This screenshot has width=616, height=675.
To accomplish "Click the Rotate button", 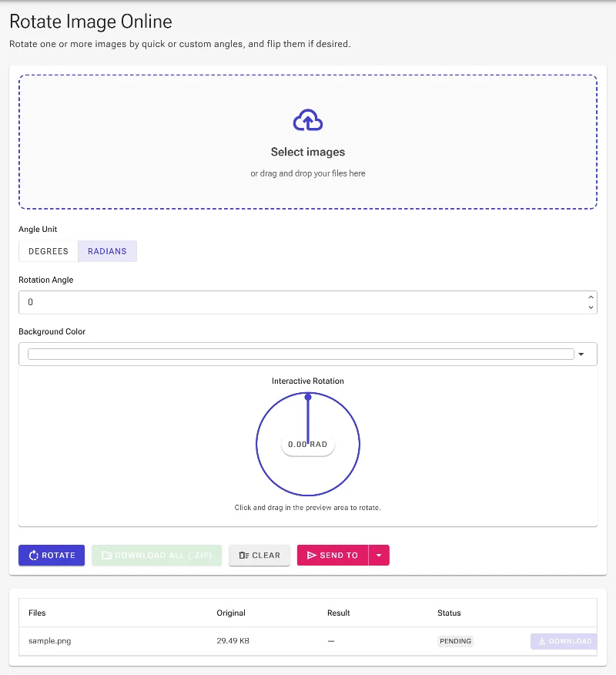I will point(52,556).
